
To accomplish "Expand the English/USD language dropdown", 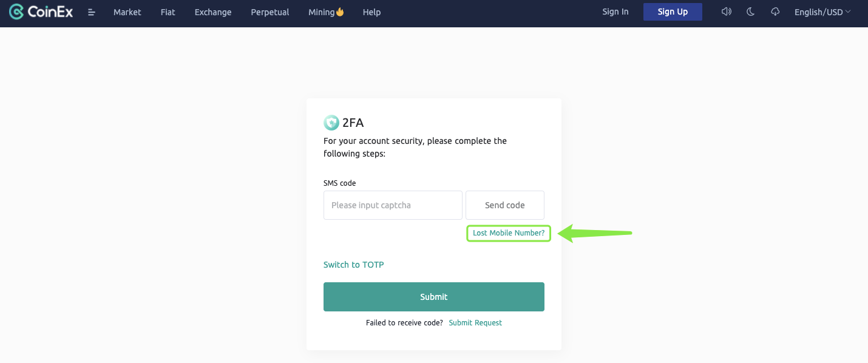I will (822, 12).
